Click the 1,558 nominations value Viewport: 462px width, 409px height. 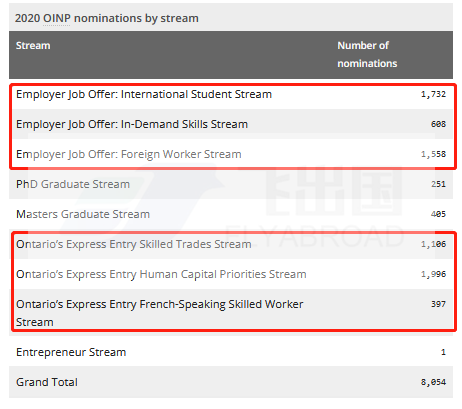tap(433, 154)
